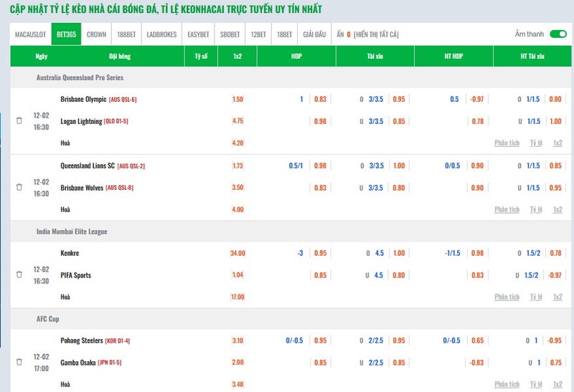Switch to the MACAUSLOT bookmaker tab
Screen dimensions: 574x392
pos(31,34)
